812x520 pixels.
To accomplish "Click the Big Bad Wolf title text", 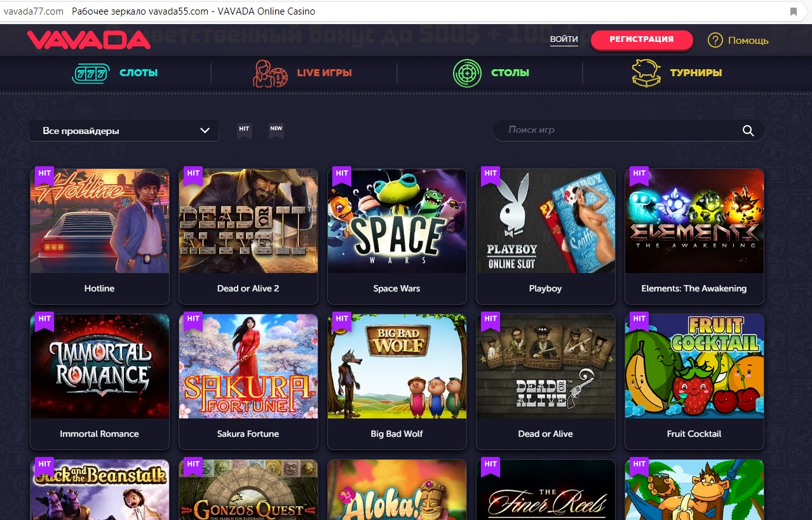I will coord(397,434).
